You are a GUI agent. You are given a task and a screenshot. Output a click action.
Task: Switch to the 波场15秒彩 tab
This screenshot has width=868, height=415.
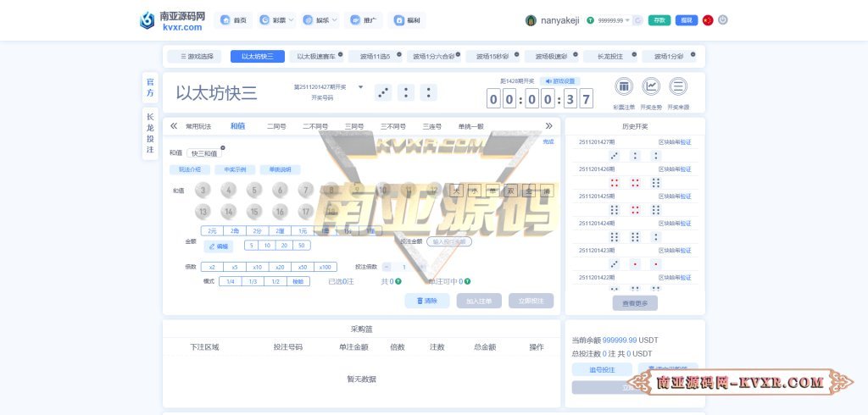492,57
